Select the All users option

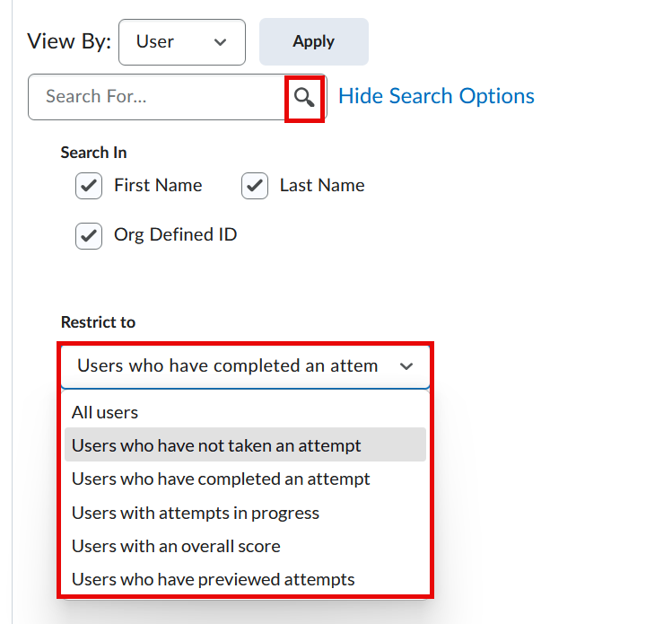point(105,413)
